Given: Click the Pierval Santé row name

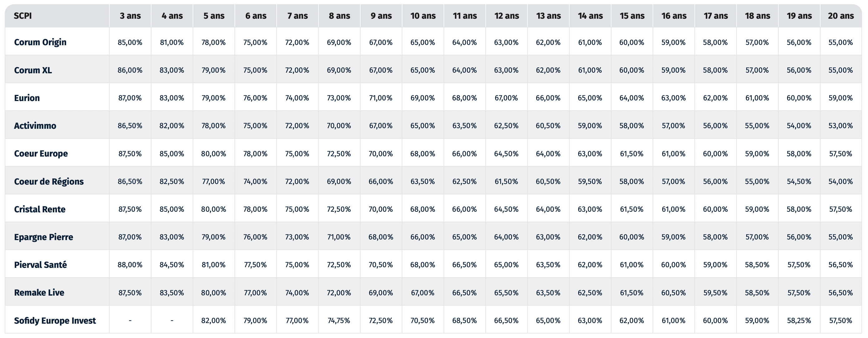Looking at the screenshot, I should (41, 265).
